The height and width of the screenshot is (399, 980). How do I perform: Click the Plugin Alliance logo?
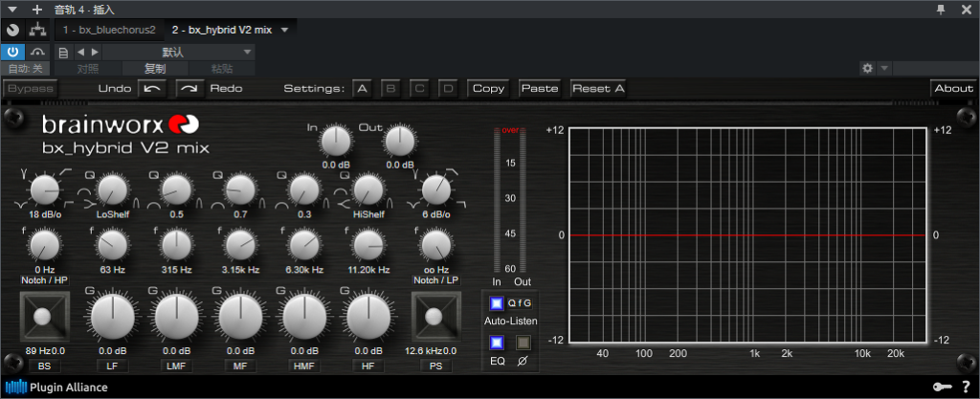click(56, 388)
